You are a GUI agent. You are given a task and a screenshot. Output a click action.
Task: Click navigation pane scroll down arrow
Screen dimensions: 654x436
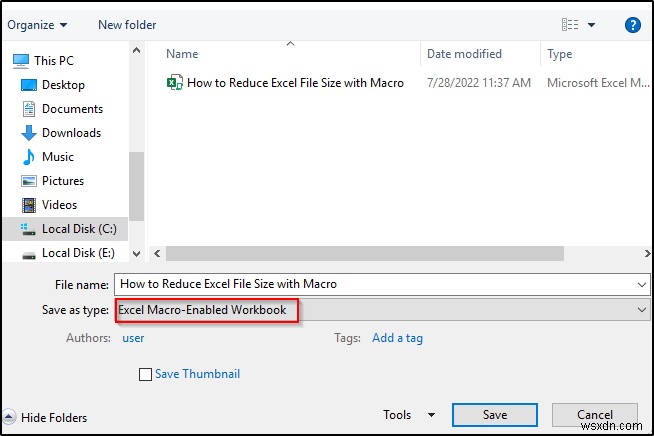[136, 253]
